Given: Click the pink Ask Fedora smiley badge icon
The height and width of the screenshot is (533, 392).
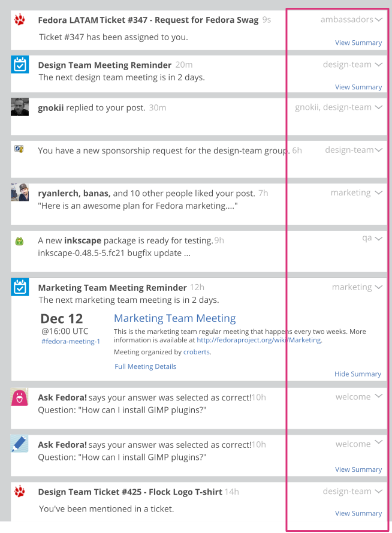Looking at the screenshot, I should (x=19, y=397).
